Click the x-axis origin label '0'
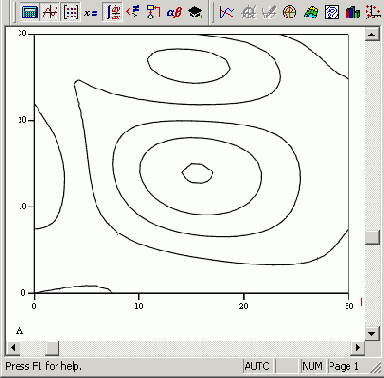This screenshot has height=378, width=384. tap(34, 306)
